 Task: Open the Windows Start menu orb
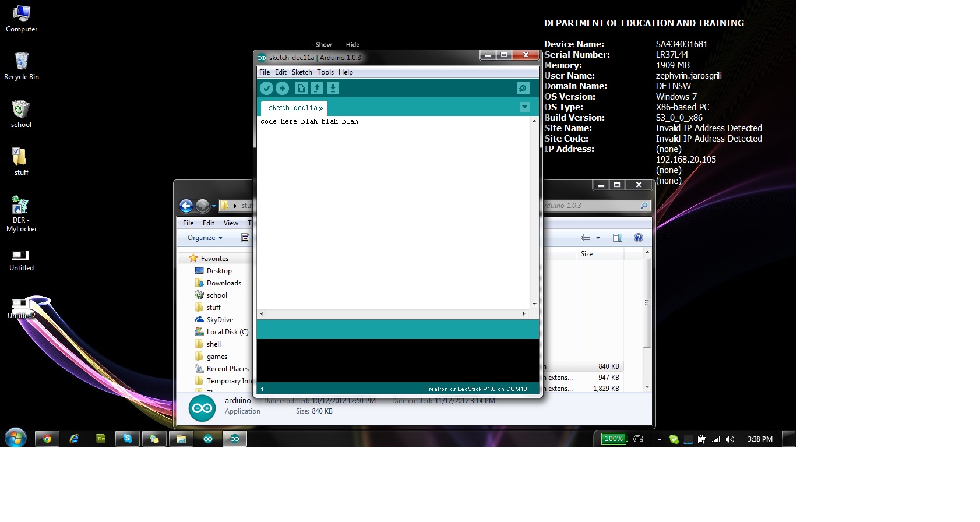tap(16, 438)
